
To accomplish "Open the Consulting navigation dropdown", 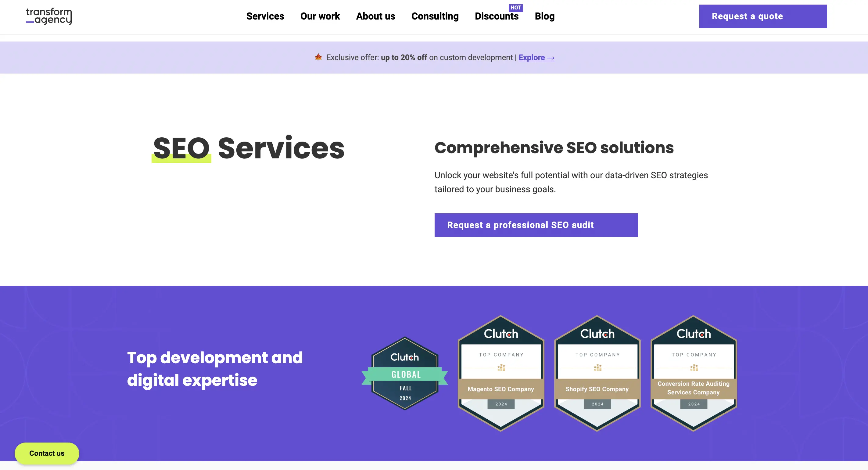I will (435, 16).
